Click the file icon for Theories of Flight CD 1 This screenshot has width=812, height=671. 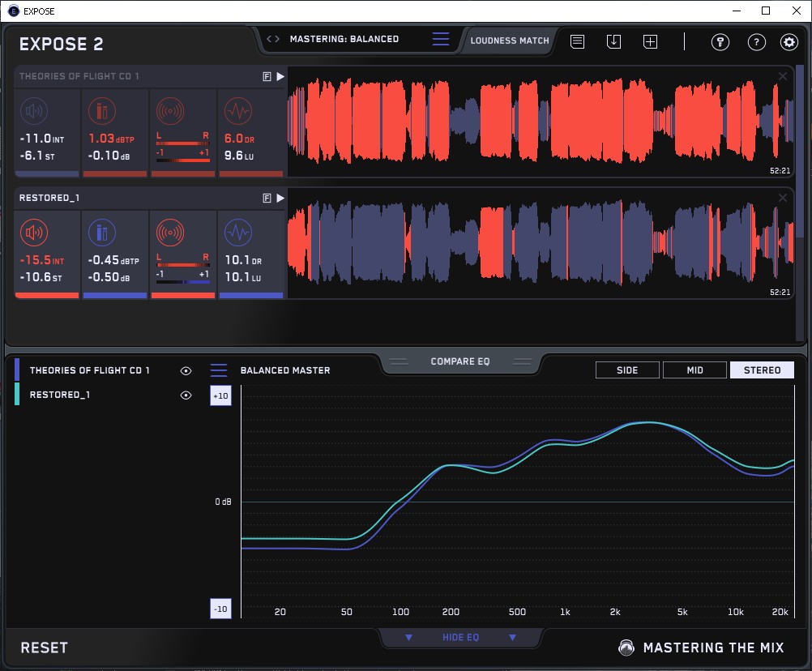click(267, 77)
